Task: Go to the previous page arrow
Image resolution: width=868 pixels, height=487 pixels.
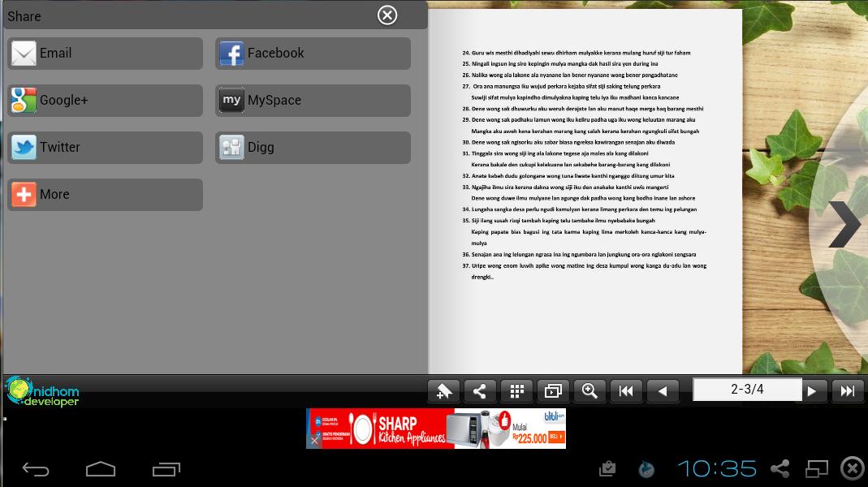Action: click(663, 391)
